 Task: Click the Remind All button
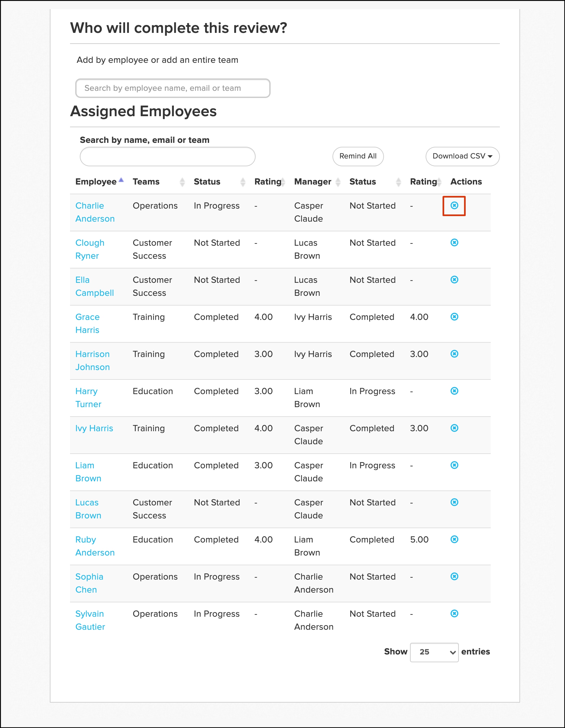pyautogui.click(x=358, y=156)
